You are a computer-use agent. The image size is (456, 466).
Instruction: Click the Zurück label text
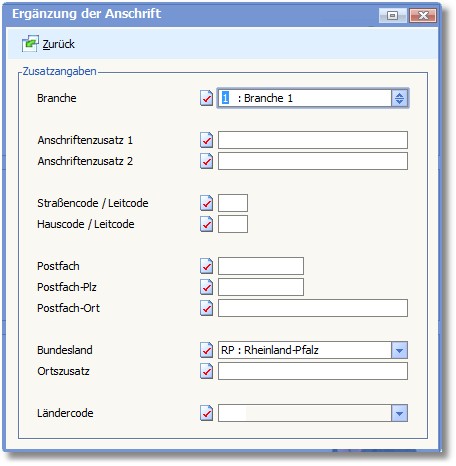(59, 44)
